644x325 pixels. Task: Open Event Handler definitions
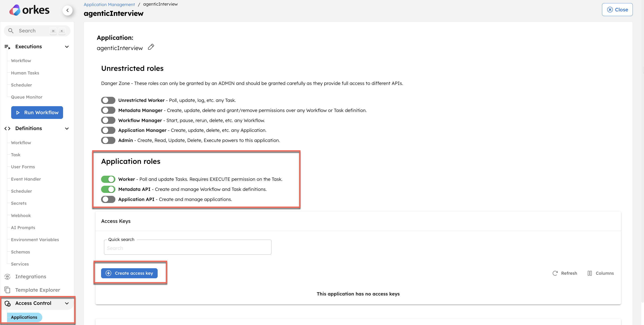26,179
